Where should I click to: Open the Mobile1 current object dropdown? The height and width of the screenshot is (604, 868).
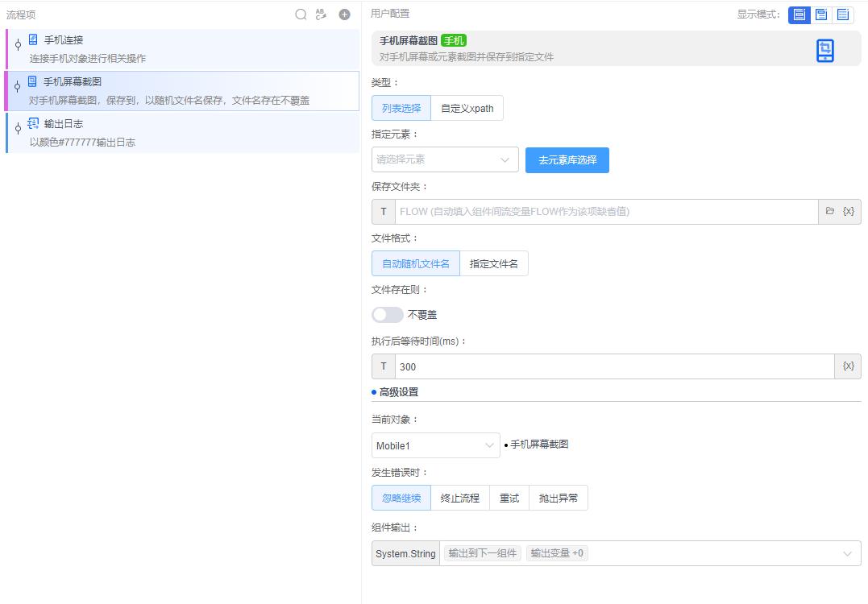pyautogui.click(x=435, y=445)
